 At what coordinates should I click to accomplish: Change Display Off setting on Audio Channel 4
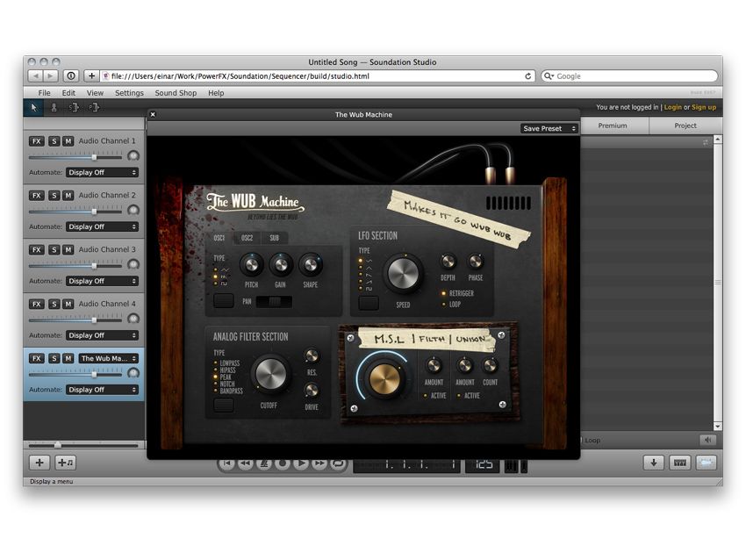[102, 334]
